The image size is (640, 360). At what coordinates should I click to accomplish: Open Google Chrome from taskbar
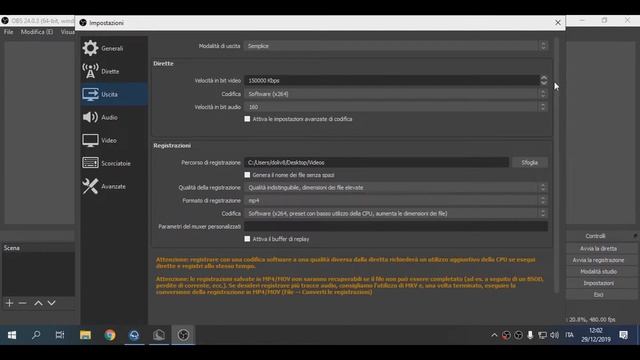tap(110, 335)
